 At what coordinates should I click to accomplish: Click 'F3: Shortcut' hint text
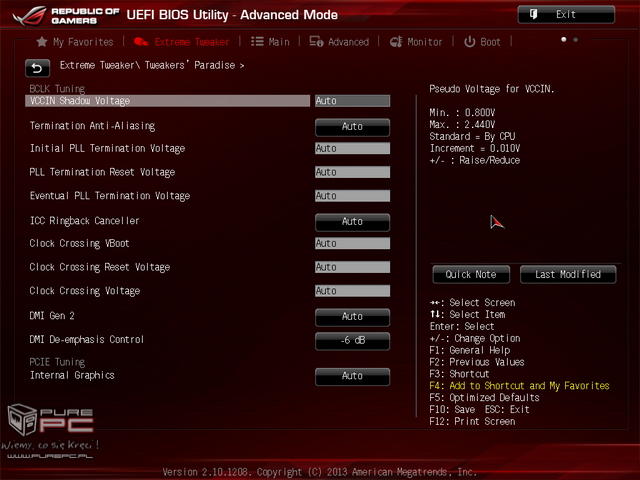[x=459, y=374]
